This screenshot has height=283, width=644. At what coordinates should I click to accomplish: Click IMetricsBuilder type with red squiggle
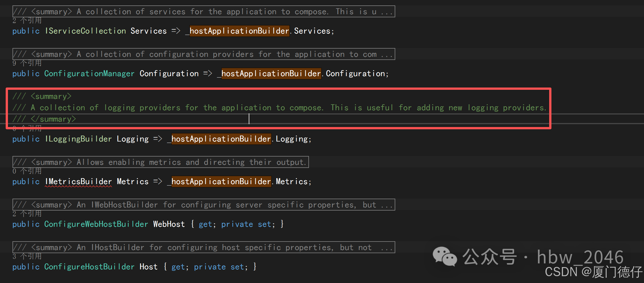[78, 182]
